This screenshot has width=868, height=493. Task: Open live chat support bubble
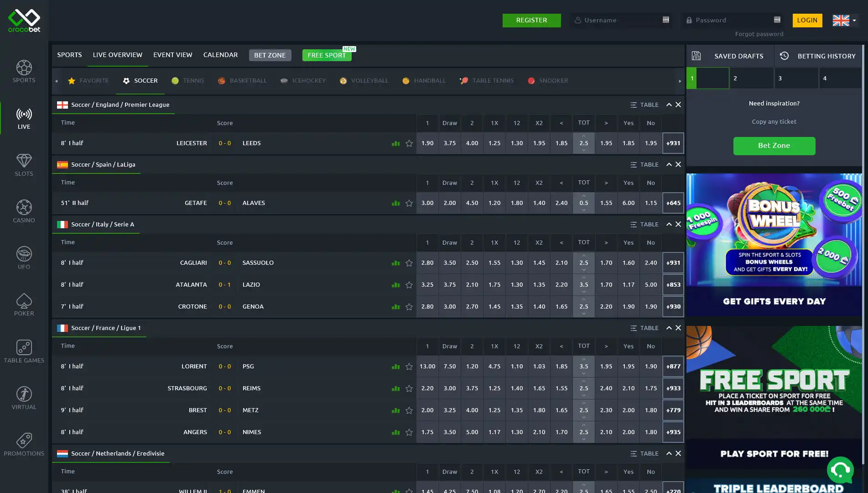(840, 470)
